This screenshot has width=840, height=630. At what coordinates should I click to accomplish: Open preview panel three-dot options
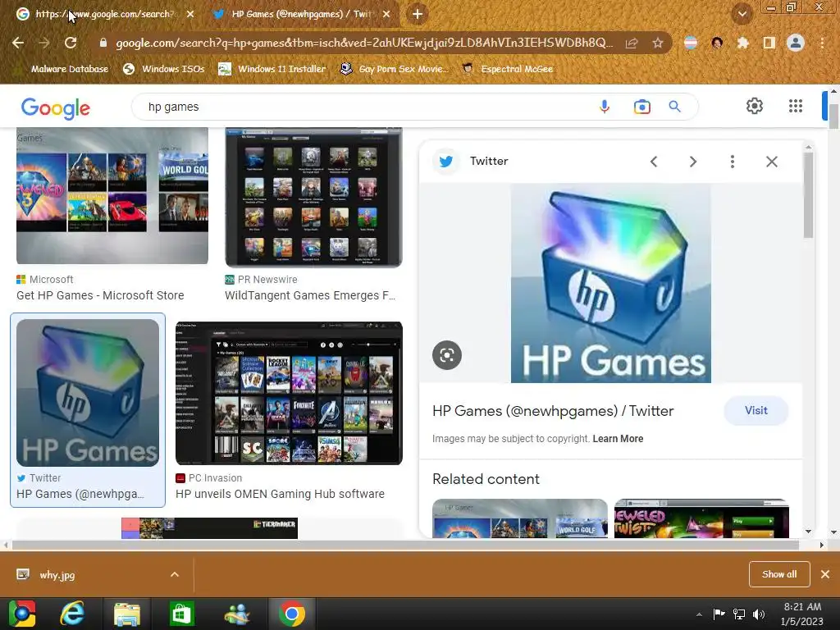733,162
